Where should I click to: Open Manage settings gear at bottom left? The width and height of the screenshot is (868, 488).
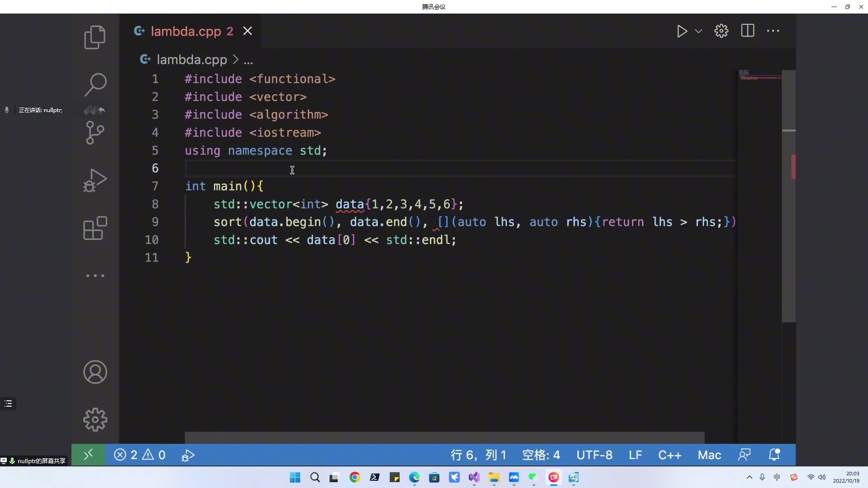click(94, 419)
